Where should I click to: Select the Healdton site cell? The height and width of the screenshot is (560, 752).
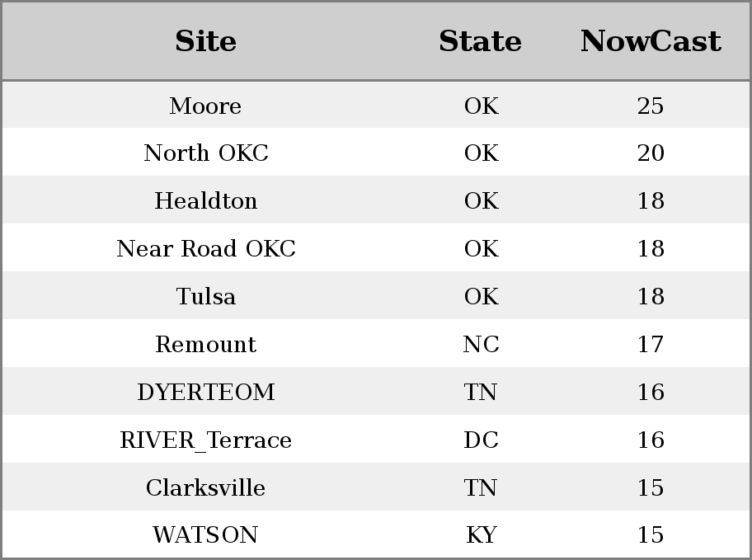coord(206,200)
